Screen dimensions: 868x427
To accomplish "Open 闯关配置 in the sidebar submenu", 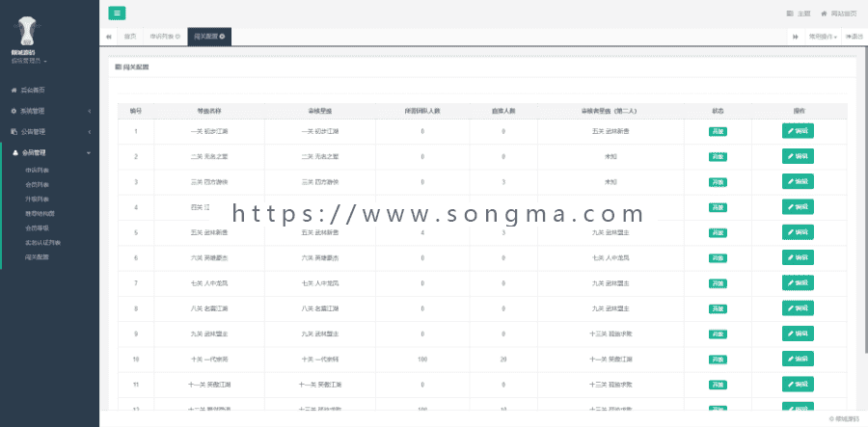I will (x=37, y=256).
